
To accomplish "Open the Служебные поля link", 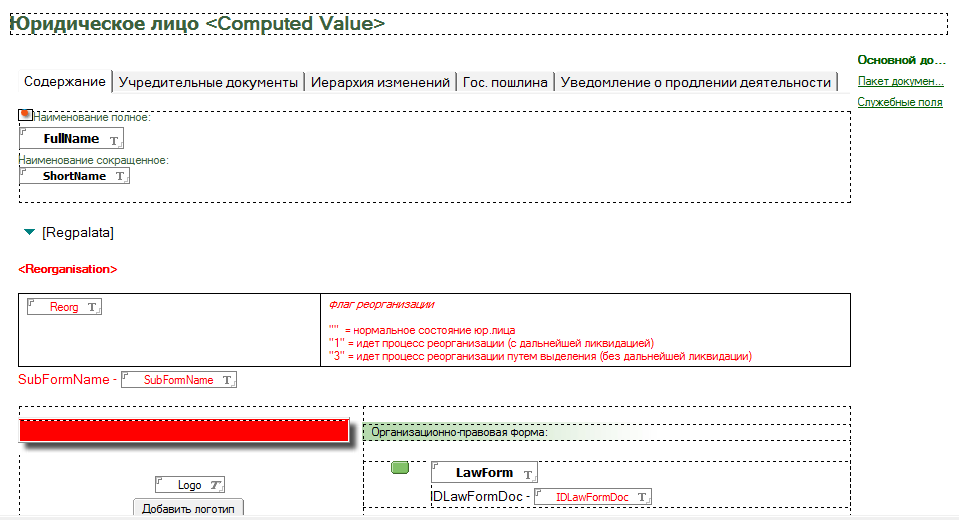I will (x=900, y=102).
